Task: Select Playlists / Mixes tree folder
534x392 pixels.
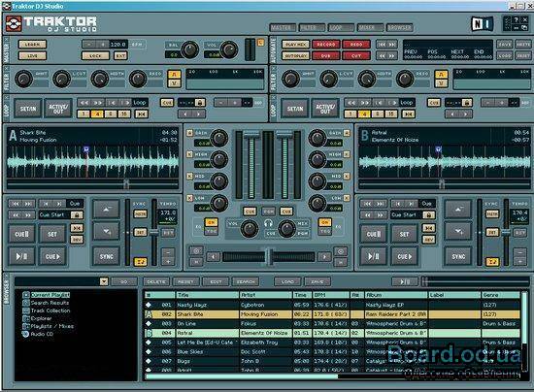Action: click(x=52, y=326)
